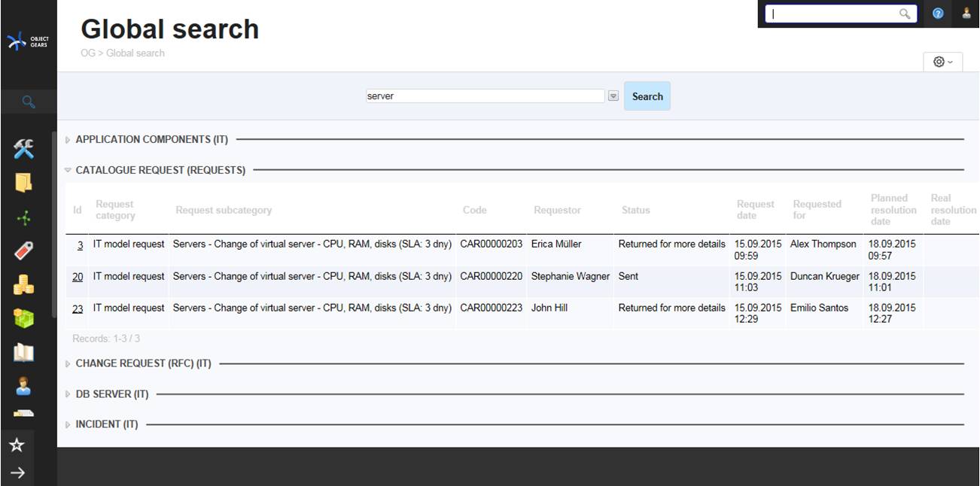The width and height of the screenshot is (980, 486).
Task: Open the yellow folder sidebar icon
Action: point(24,183)
